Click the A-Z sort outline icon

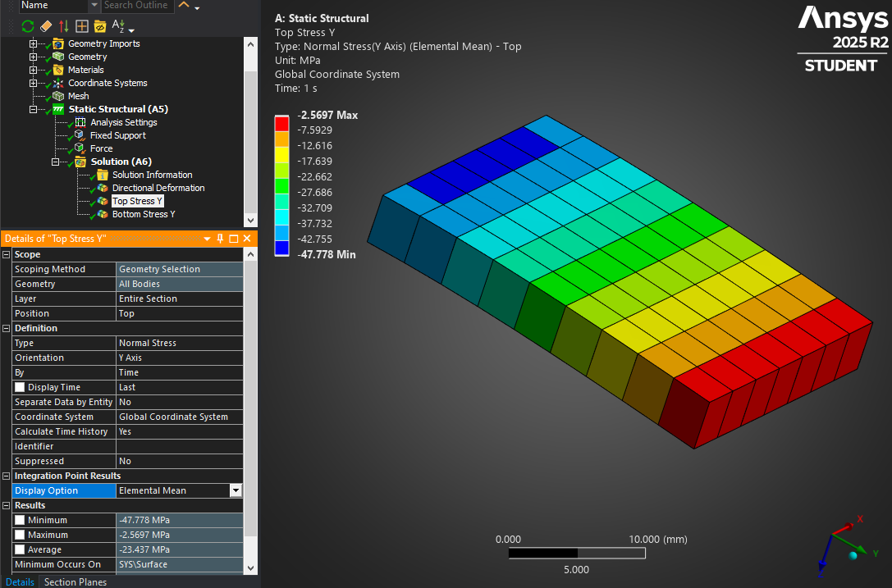119,26
